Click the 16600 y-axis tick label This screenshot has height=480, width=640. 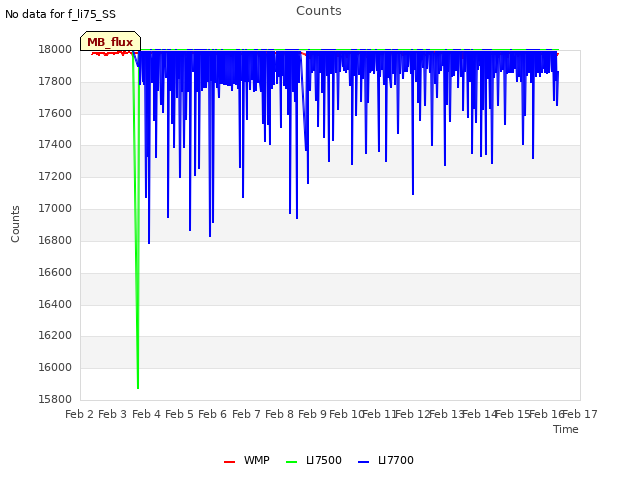55,272
